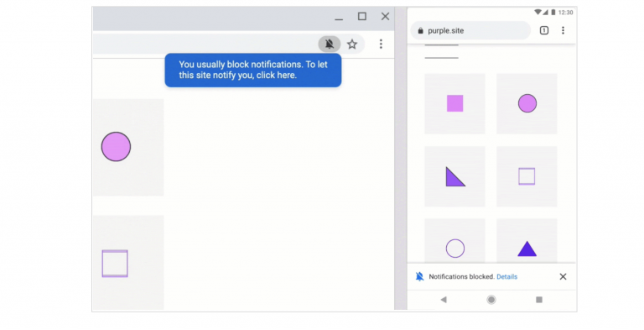Image resolution: width=644 pixels, height=330 pixels.
Task: Select the purple right triangle tile
Action: 454,176
